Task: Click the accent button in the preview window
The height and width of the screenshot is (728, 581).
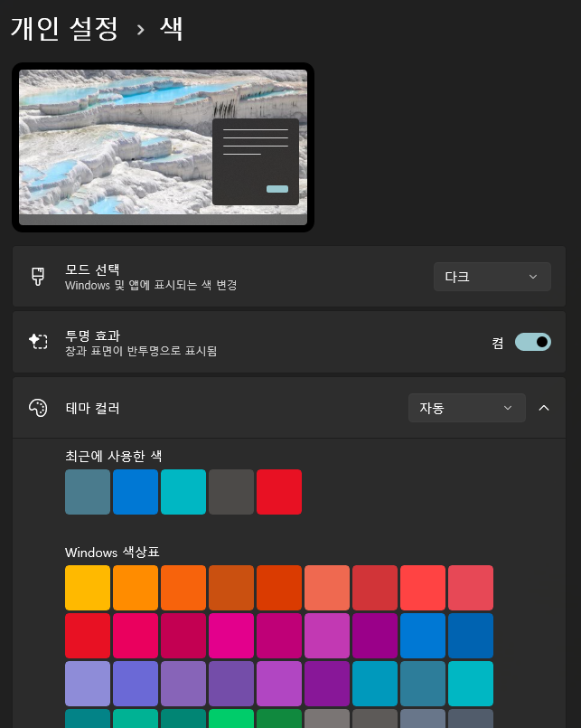Action: tap(277, 189)
